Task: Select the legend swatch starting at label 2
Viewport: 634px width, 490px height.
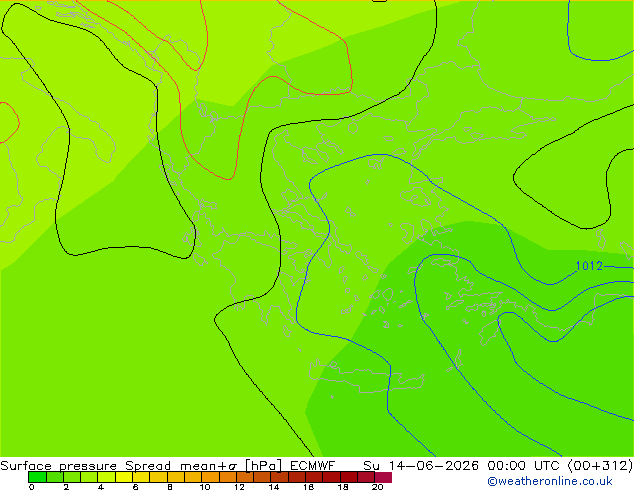Action: pos(72,477)
